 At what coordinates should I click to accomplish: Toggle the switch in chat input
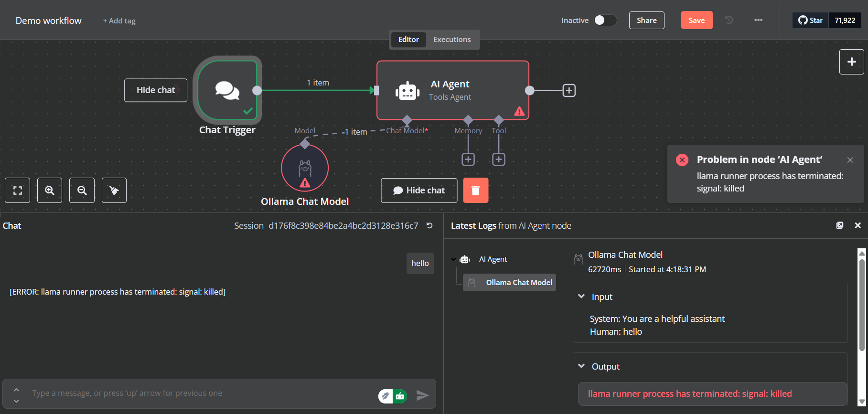pyautogui.click(x=393, y=396)
